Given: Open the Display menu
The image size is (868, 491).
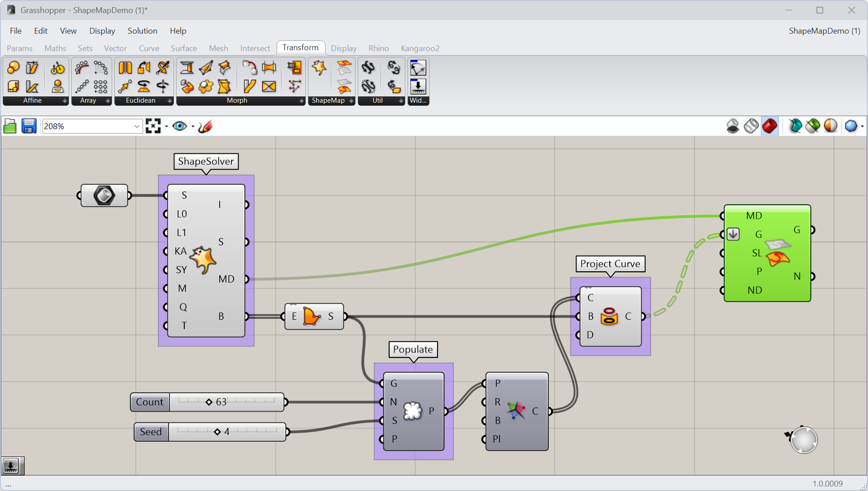Looking at the screenshot, I should (x=102, y=30).
